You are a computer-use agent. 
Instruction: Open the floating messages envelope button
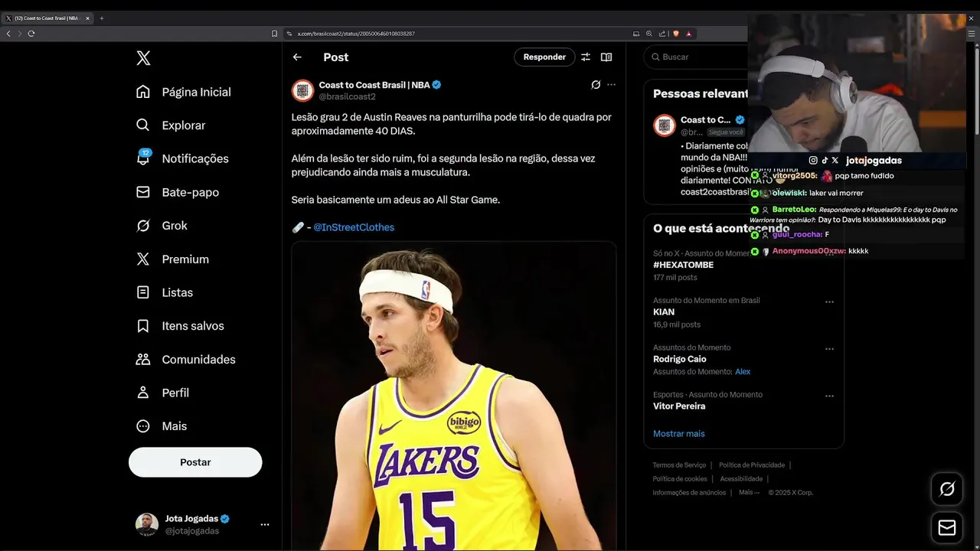click(x=947, y=528)
